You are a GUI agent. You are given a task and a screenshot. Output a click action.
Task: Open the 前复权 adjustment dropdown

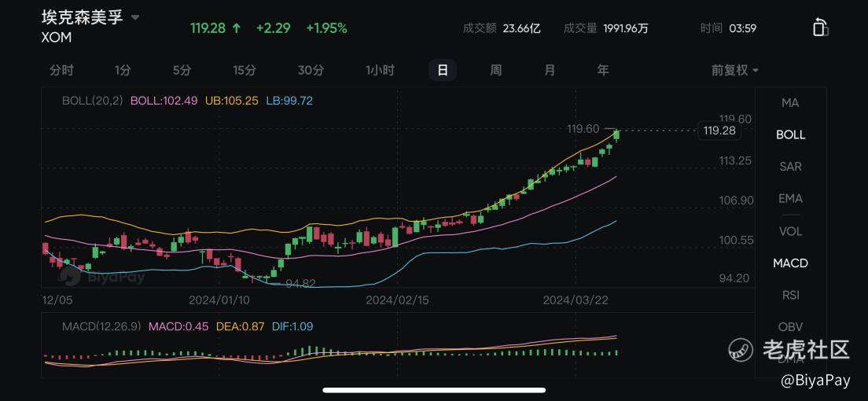tap(734, 70)
